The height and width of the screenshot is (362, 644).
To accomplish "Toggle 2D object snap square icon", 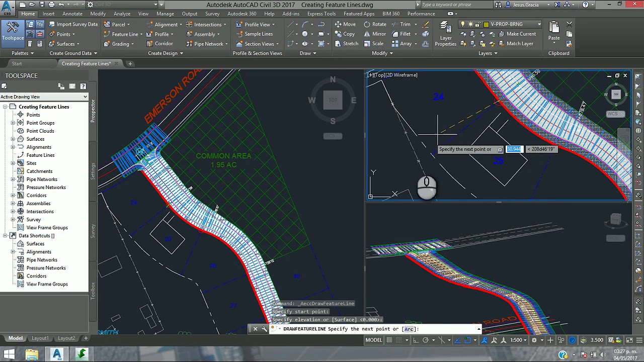I will [468, 340].
